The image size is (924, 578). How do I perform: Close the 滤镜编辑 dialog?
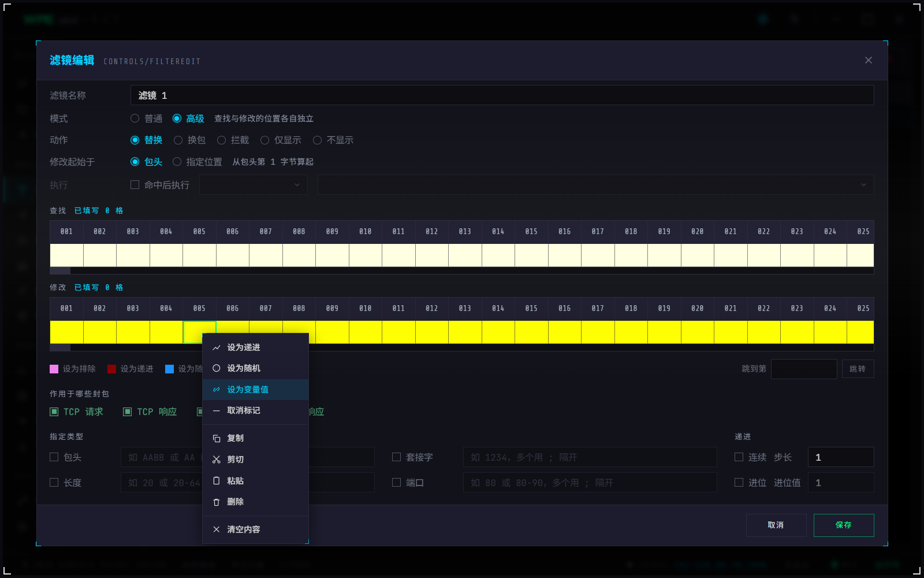point(869,60)
